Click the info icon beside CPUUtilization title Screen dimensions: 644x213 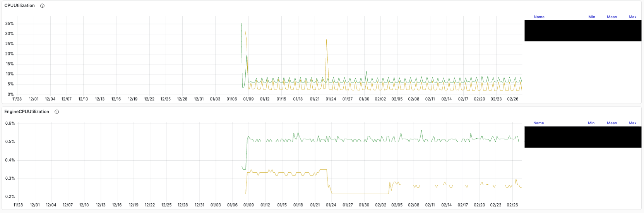tap(43, 6)
